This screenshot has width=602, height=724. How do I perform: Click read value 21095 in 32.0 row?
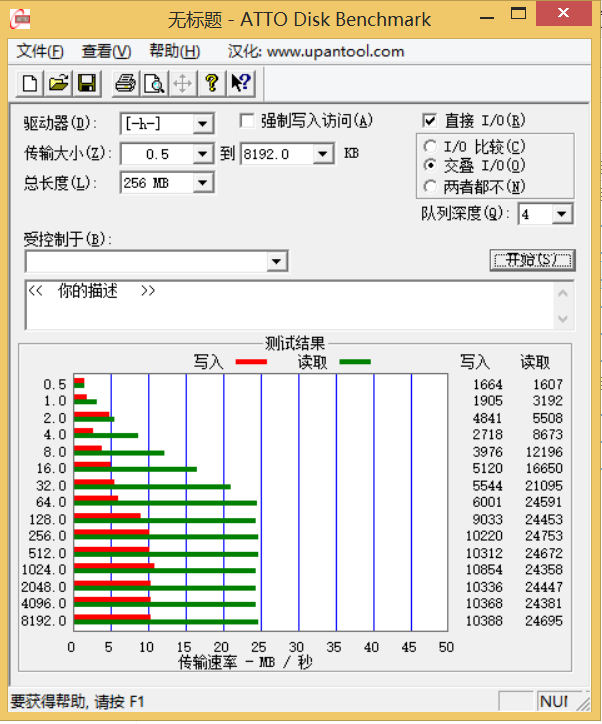coord(544,485)
